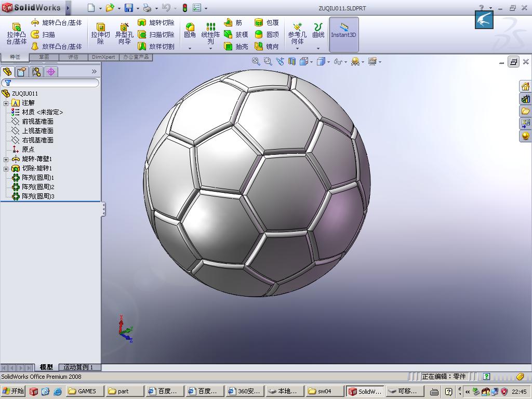Select the Extruded Cut (拉伸切除) tool
The width and height of the screenshot is (532, 399).
coord(100,34)
